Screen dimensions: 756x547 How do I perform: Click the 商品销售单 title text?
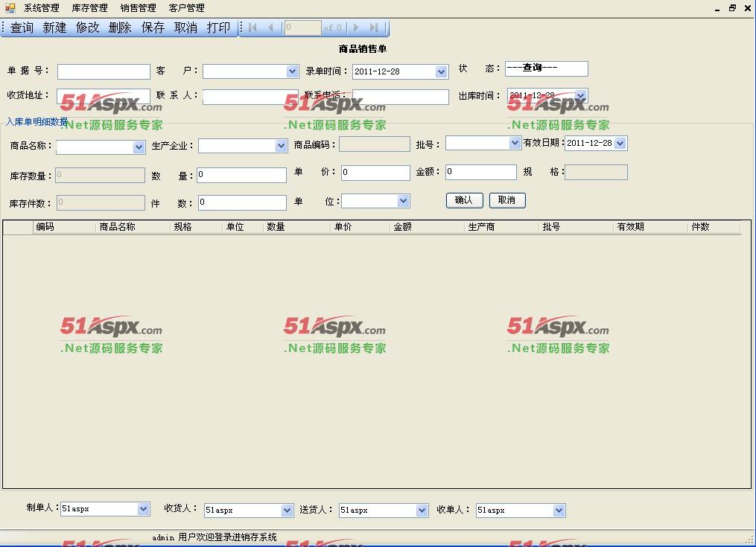363,48
